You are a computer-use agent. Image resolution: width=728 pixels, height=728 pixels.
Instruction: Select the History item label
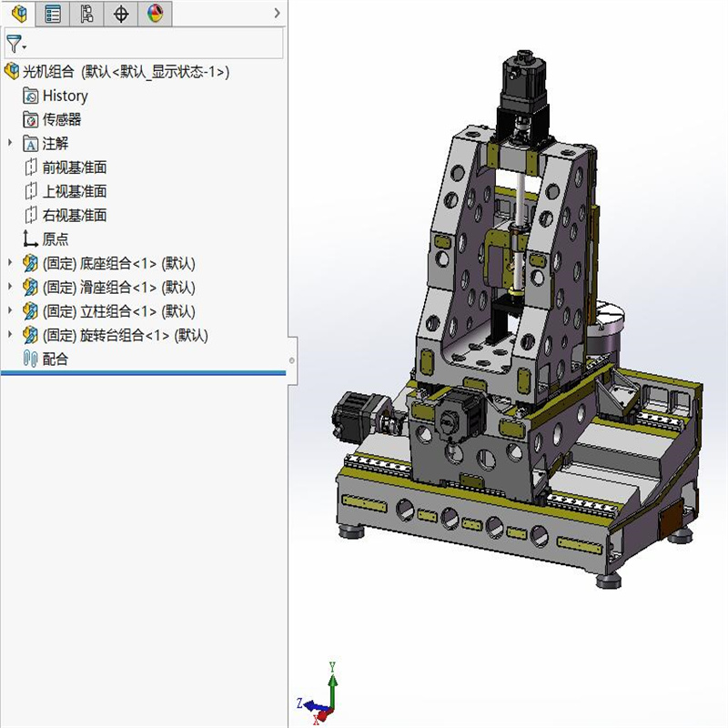click(x=65, y=96)
